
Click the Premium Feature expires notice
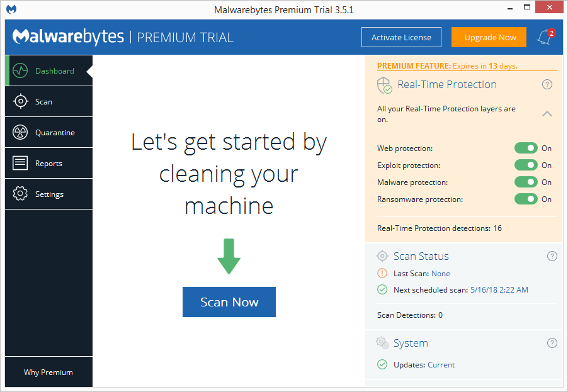[x=447, y=66]
